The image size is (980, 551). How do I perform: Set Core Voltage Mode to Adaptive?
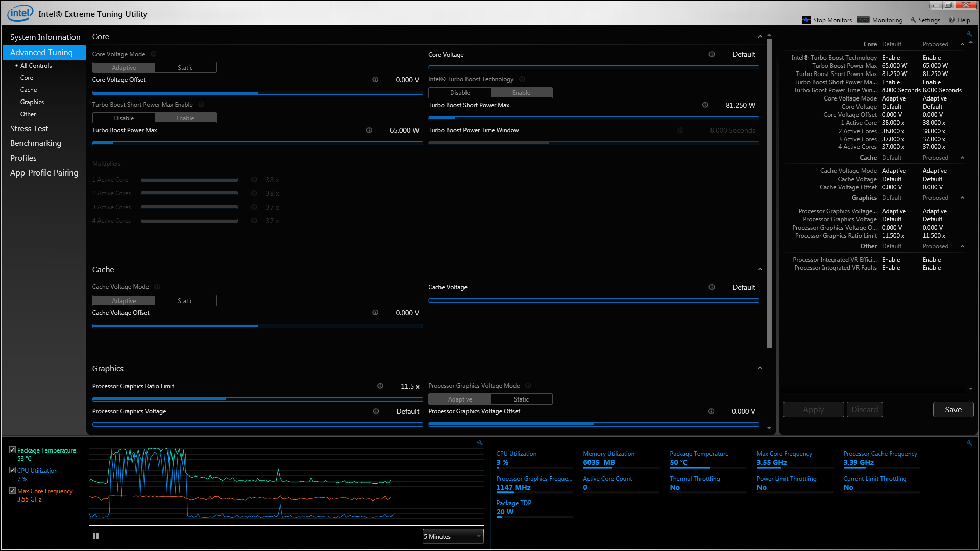(x=124, y=68)
